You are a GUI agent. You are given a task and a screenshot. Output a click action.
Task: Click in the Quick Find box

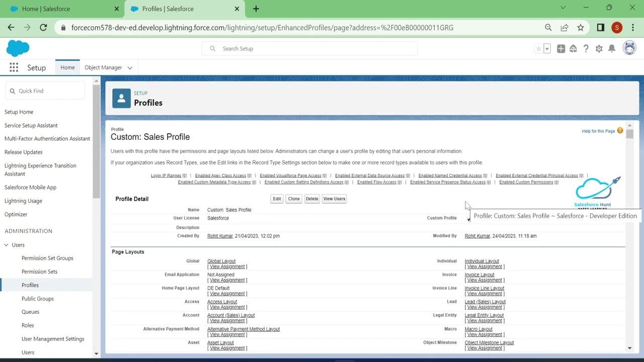45,91
